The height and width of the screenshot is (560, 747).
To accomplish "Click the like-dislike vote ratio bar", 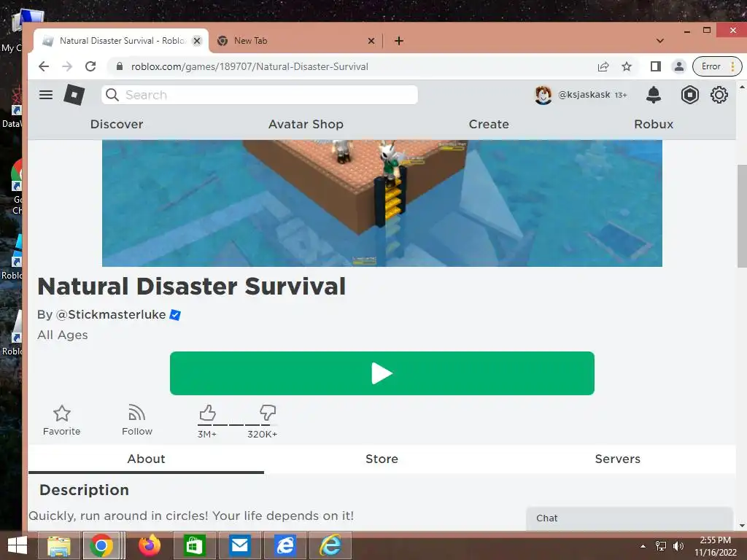I will click(x=237, y=425).
